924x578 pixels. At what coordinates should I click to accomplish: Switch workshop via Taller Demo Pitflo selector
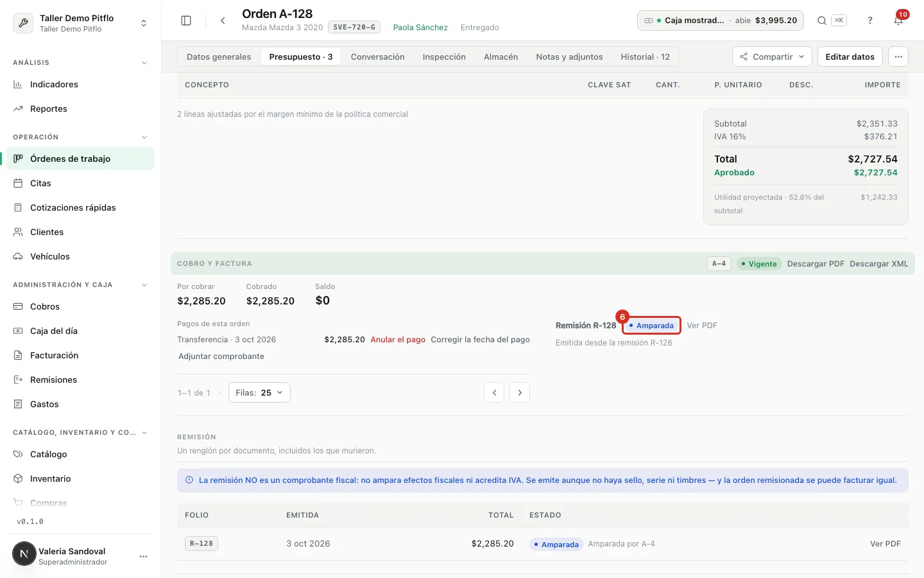pos(81,23)
